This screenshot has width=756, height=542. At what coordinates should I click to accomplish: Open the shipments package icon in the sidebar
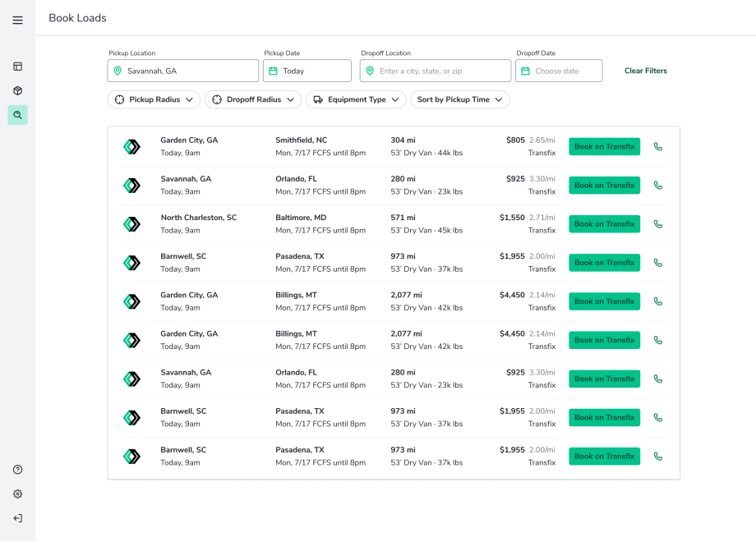click(x=17, y=90)
